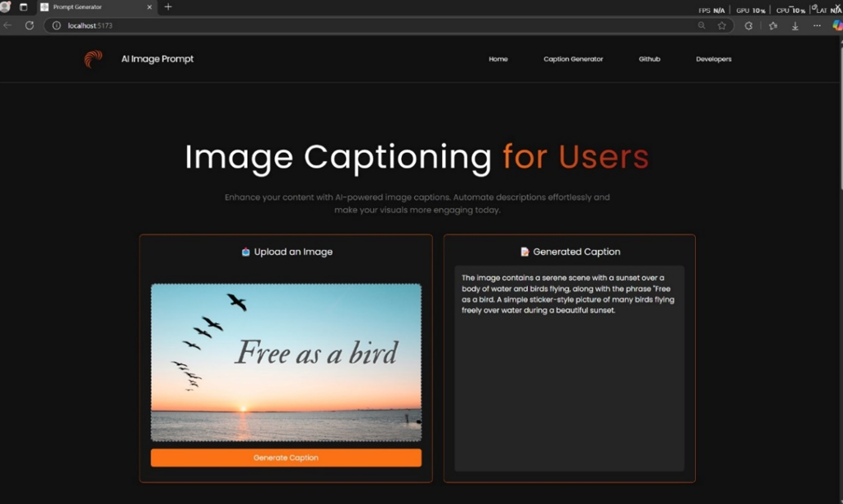843x504 pixels.
Task: Show browser downloads
Action: point(795,25)
